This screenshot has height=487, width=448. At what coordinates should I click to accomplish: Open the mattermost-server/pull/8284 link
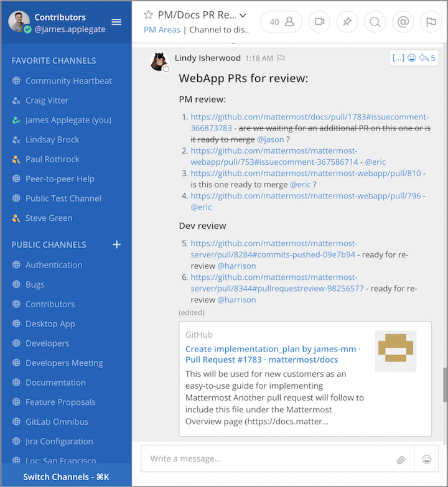(x=273, y=249)
